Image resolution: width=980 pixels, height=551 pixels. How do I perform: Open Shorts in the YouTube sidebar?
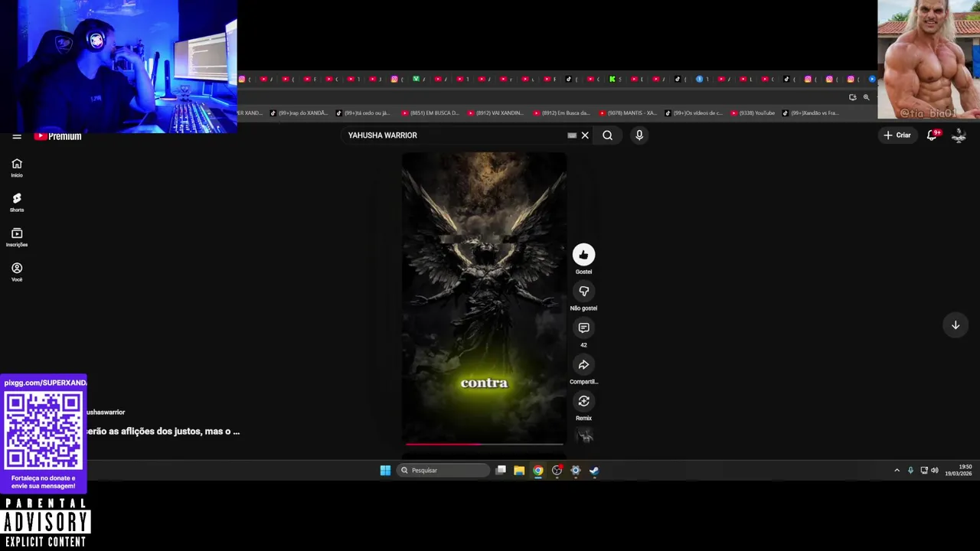(x=17, y=202)
